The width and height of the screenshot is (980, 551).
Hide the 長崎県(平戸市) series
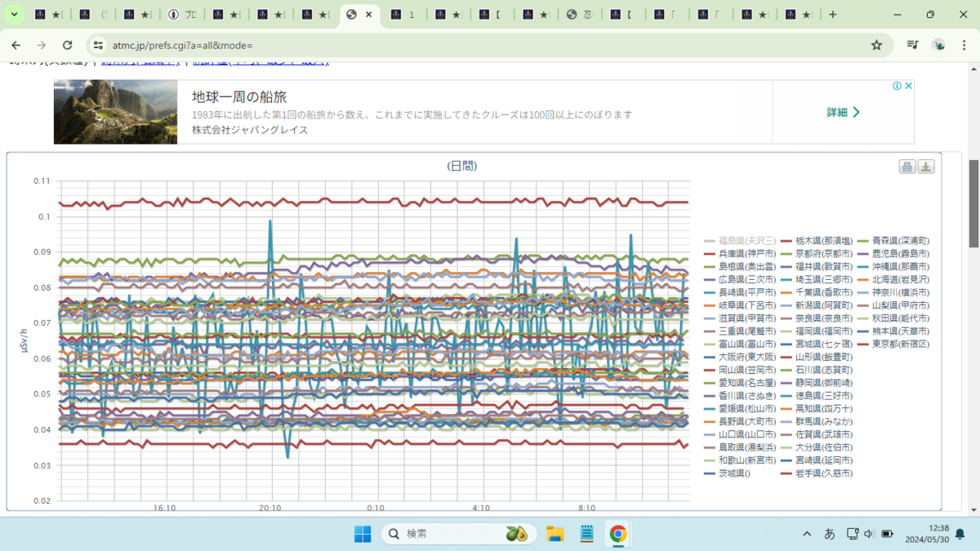740,292
